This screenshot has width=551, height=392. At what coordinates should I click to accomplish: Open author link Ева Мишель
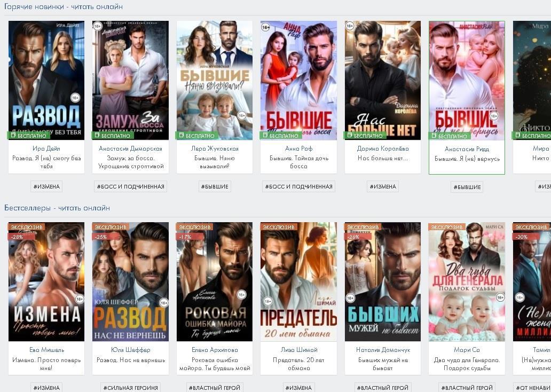tap(46, 350)
